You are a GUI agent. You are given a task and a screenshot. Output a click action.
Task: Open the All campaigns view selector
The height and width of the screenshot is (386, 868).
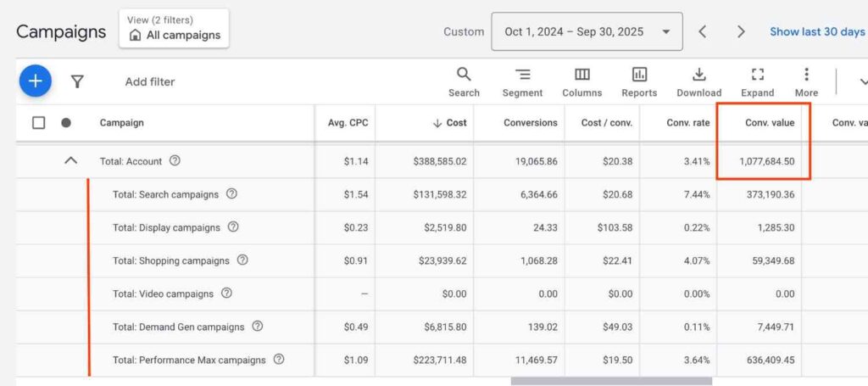174,29
